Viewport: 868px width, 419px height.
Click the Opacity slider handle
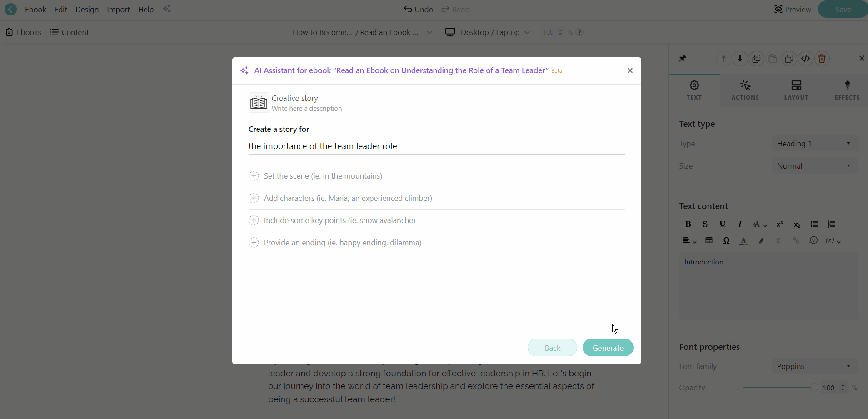(814, 388)
